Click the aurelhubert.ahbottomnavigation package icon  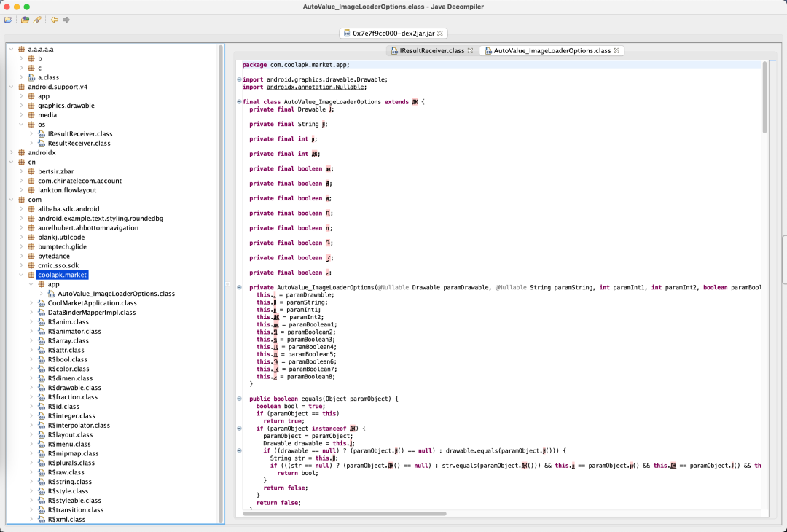click(31, 228)
